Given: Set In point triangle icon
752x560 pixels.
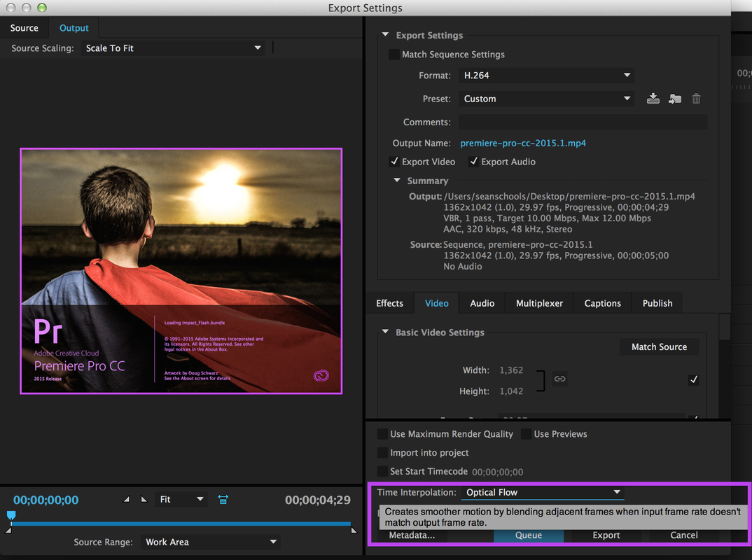Looking at the screenshot, I should point(127,499).
